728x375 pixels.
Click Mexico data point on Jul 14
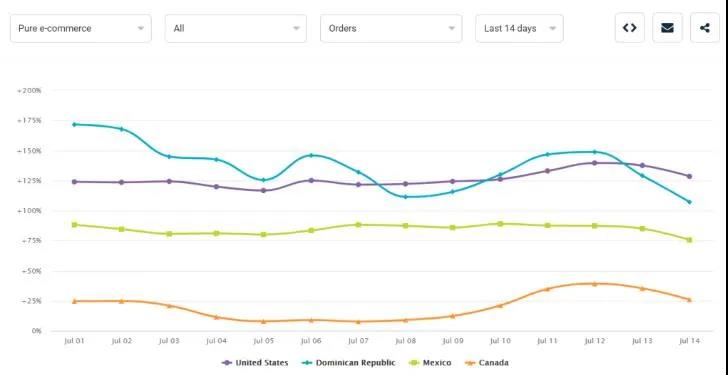689,240
